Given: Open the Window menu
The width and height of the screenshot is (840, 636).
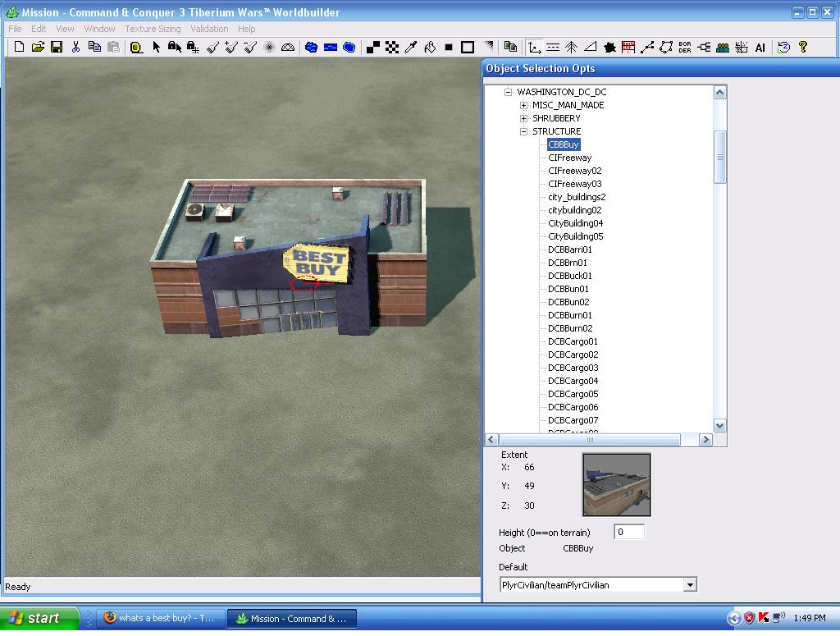Looking at the screenshot, I should [x=99, y=29].
